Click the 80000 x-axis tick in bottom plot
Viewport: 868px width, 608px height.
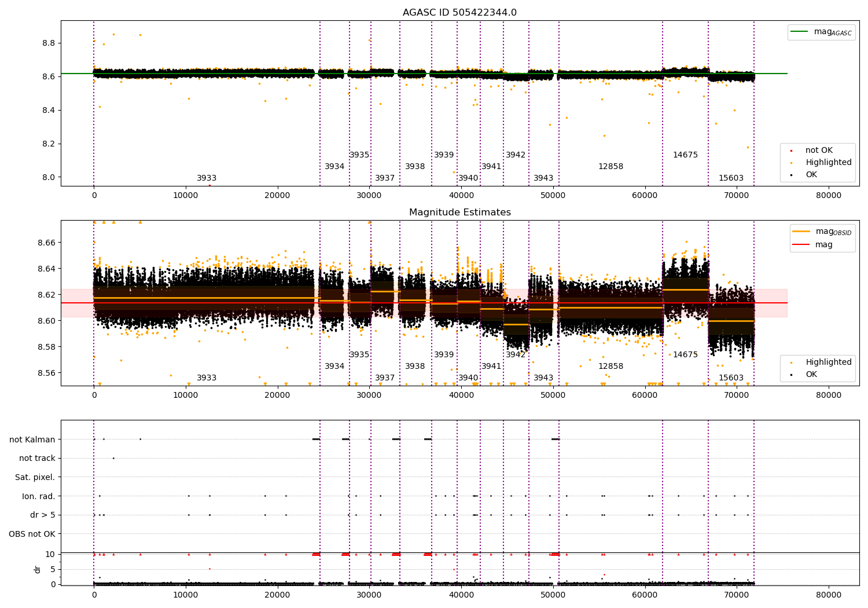828,595
